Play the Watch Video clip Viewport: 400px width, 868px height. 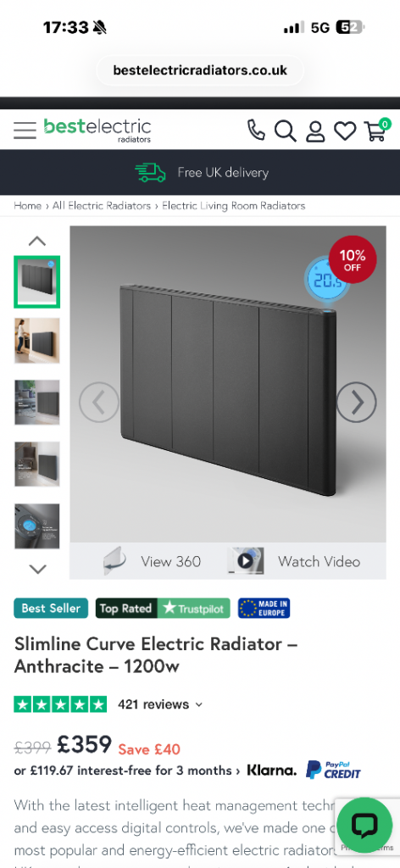[x=294, y=561]
